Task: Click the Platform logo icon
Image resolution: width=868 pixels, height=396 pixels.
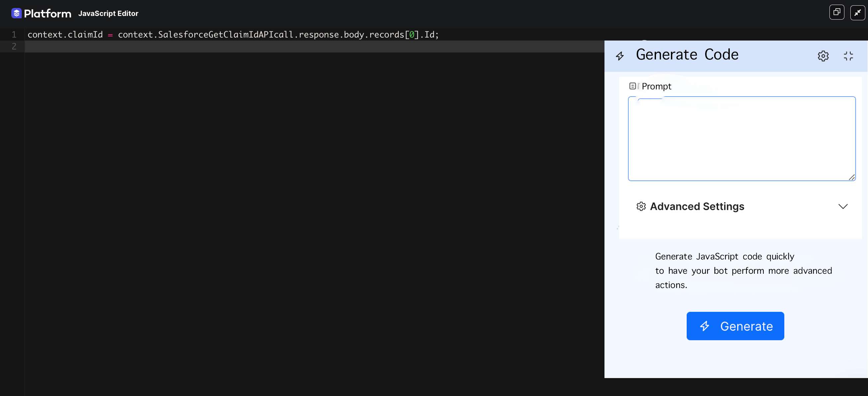Action: click(x=16, y=13)
